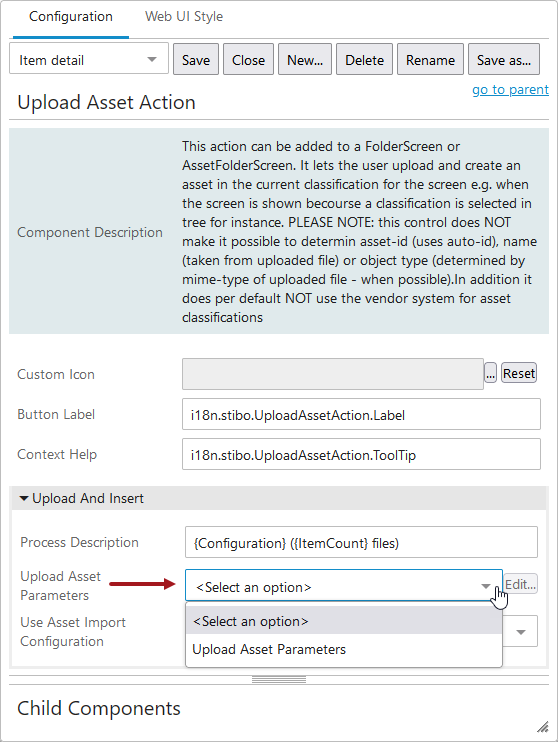558x742 pixels.
Task: Click the Rename button
Action: 430,60
